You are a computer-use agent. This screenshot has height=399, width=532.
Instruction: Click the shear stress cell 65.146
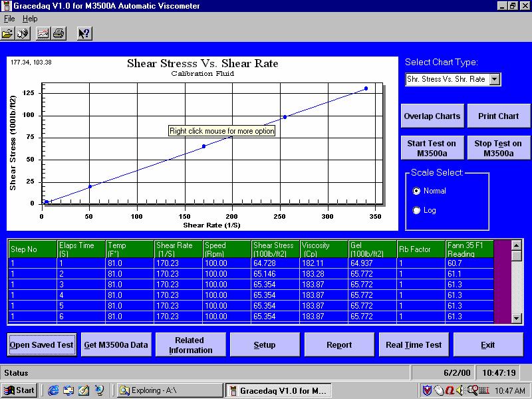tap(275, 274)
